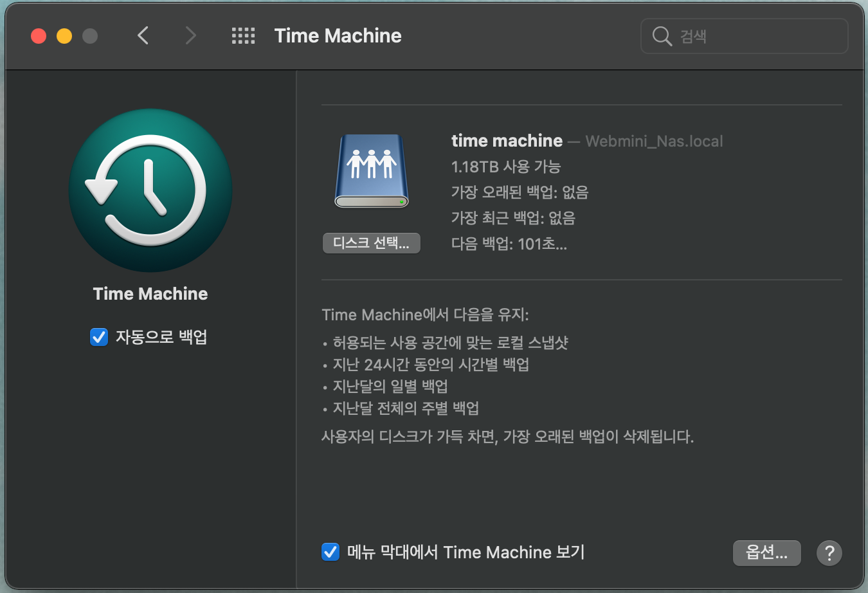This screenshot has width=868, height=593.
Task: Click the '사용자의 디스크가 가득 차면' sentence
Action: click(x=507, y=437)
